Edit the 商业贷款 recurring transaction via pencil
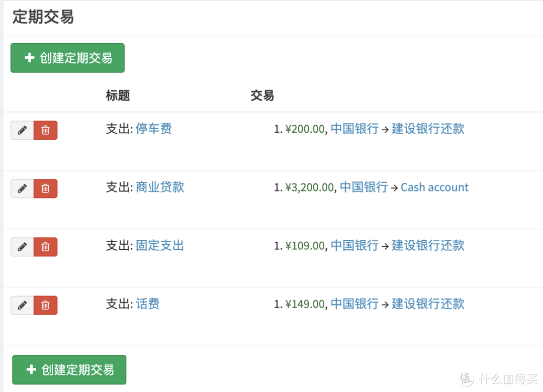 pyautogui.click(x=22, y=188)
